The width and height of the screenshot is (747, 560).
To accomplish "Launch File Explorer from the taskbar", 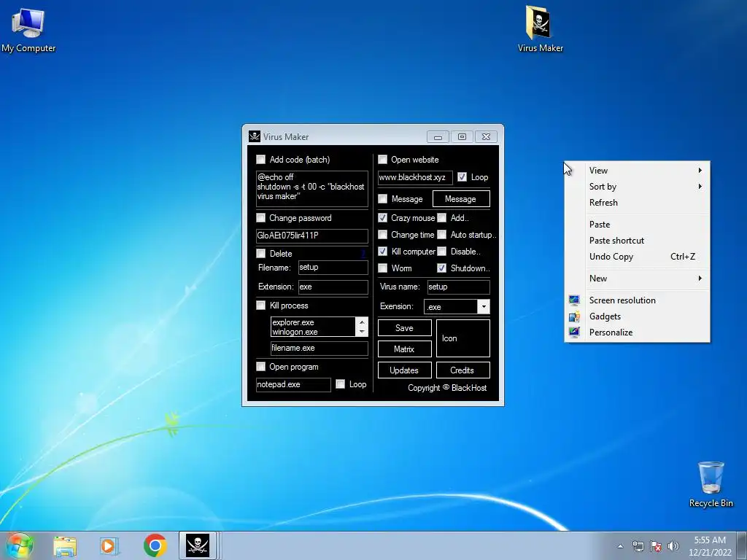I will pos(65,546).
